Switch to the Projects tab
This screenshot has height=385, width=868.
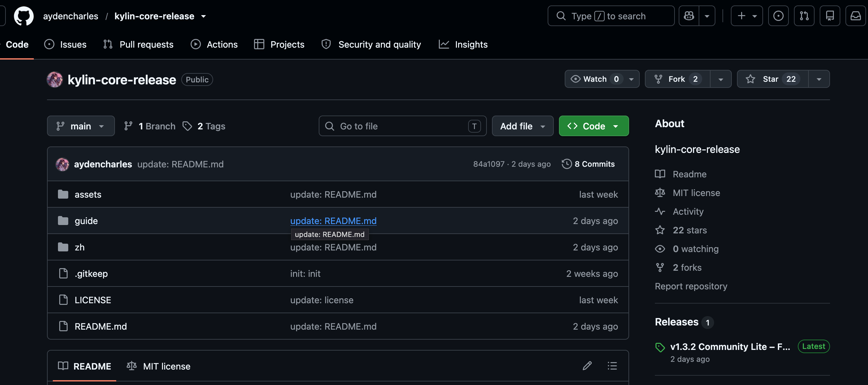pos(279,44)
